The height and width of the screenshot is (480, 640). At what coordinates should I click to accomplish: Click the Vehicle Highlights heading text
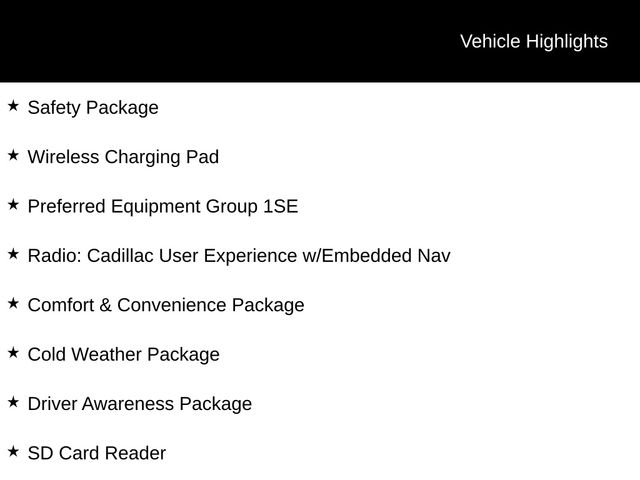534,42
